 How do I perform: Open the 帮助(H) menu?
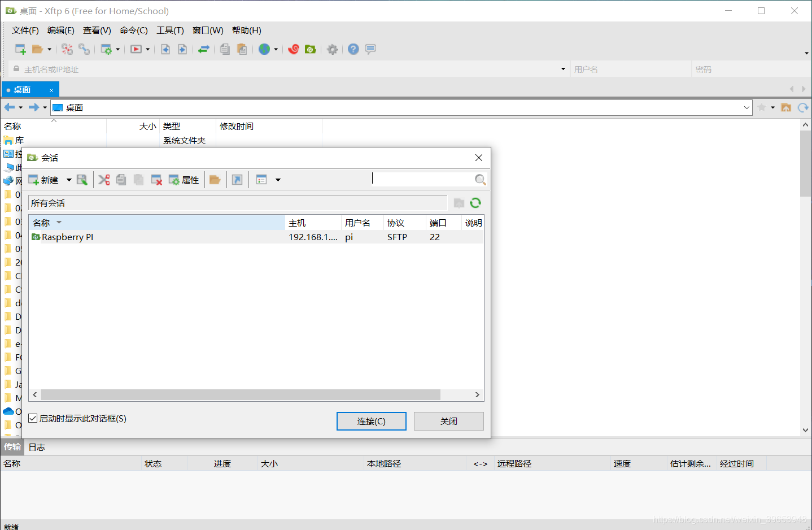click(247, 31)
